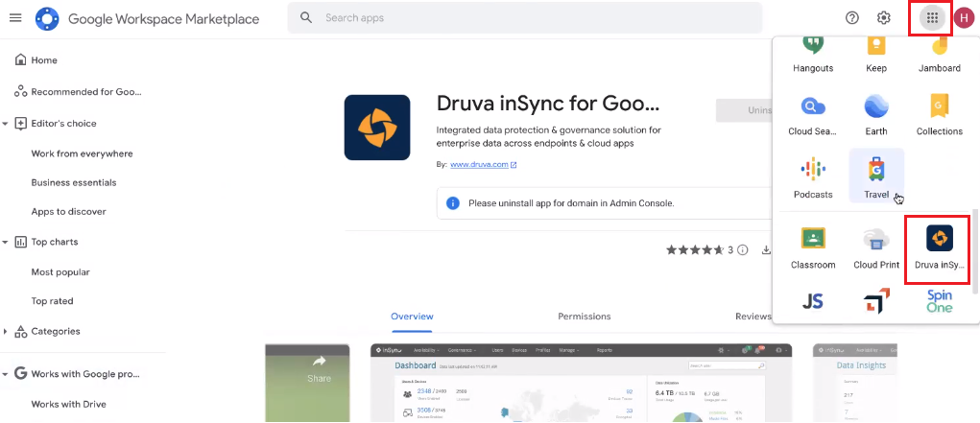This screenshot has width=980, height=423.
Task: Select Most popular
Action: click(x=60, y=272)
